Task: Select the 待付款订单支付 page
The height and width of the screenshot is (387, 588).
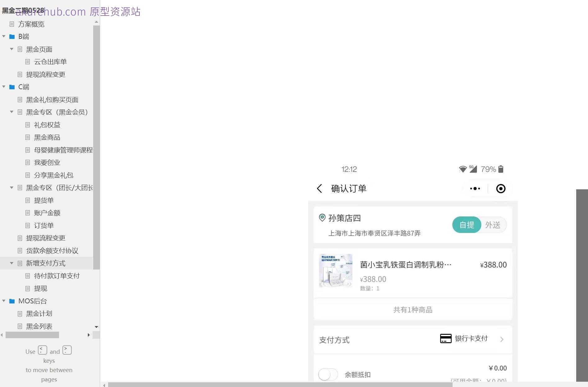Action: (57, 276)
